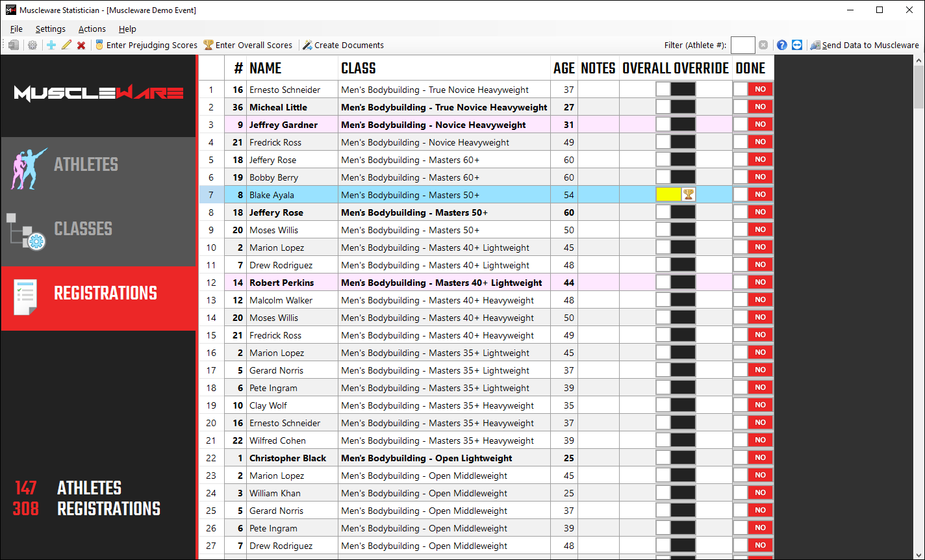
Task: Clear the athlete filter with gray X
Action: (763, 45)
